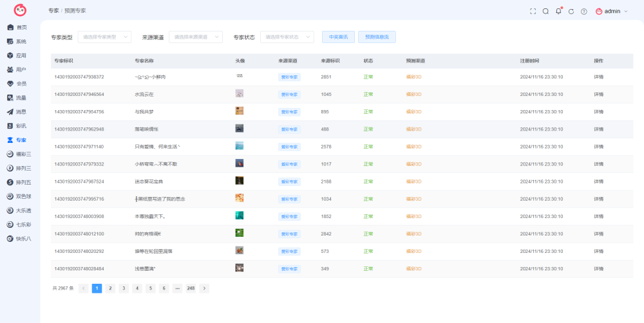Expand the 专家状态 dropdown
This screenshot has height=323, width=644.
click(x=287, y=37)
